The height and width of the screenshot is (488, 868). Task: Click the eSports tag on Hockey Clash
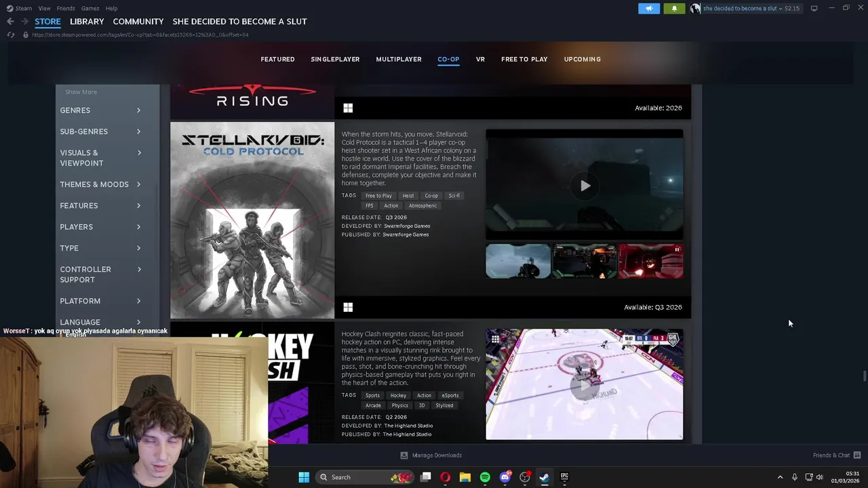tap(450, 395)
